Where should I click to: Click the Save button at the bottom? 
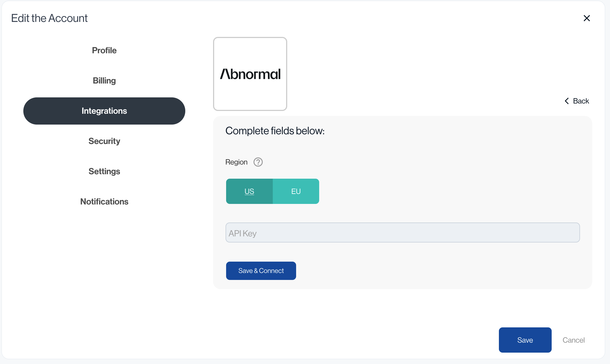click(525, 340)
